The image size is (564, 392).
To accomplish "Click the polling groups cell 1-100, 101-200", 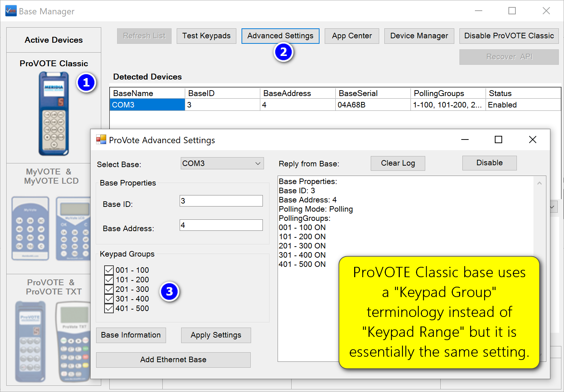I will [448, 105].
